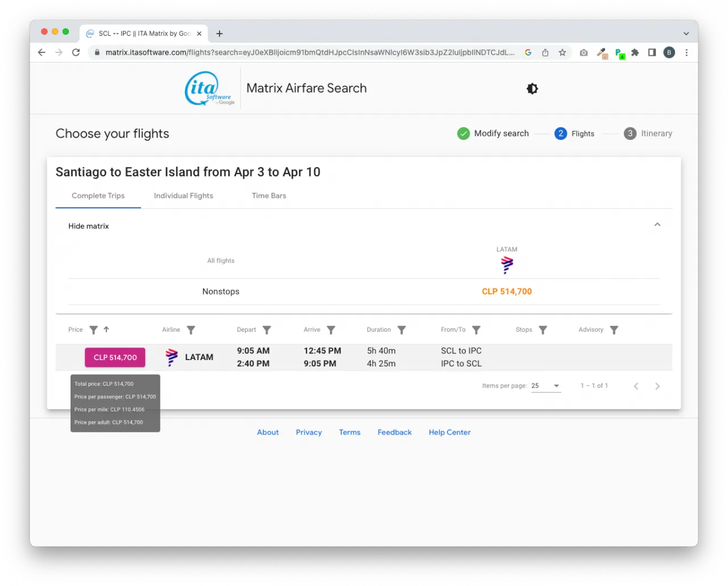The height and width of the screenshot is (586, 728).
Task: Go to previous results page
Action: pos(636,386)
